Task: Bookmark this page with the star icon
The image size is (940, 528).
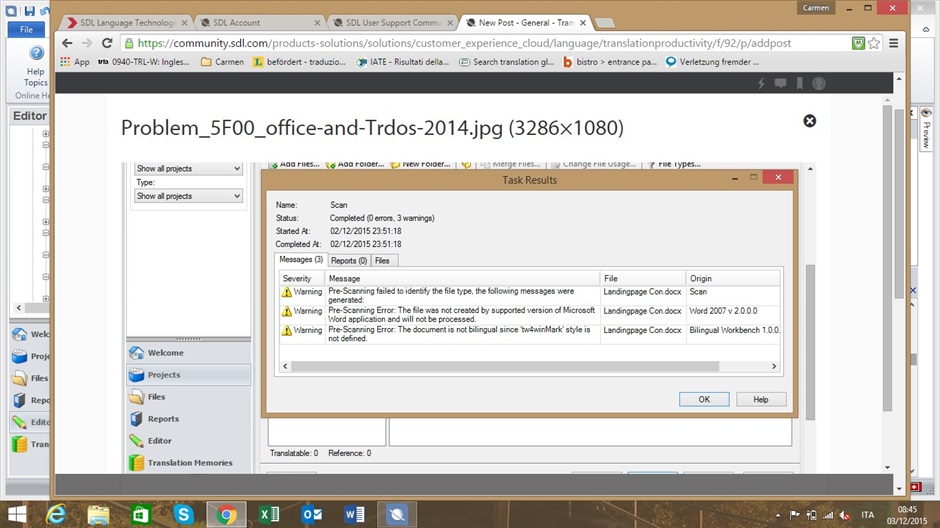Action: pos(873,43)
